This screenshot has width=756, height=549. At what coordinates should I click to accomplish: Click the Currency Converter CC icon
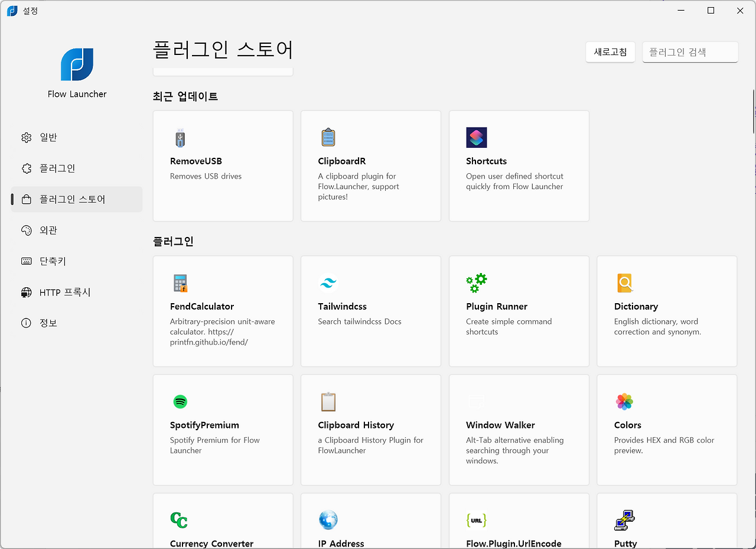point(179,520)
